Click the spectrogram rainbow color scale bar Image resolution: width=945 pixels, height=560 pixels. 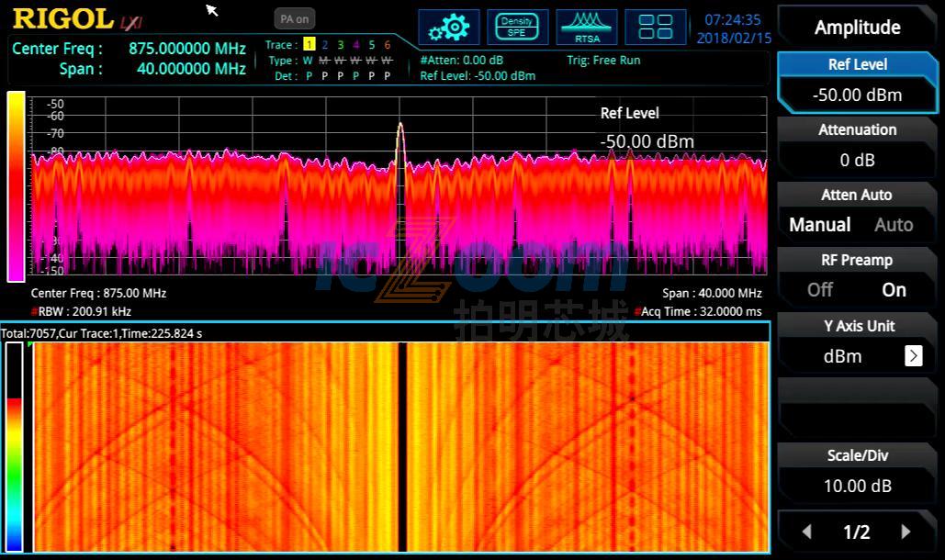click(x=14, y=446)
